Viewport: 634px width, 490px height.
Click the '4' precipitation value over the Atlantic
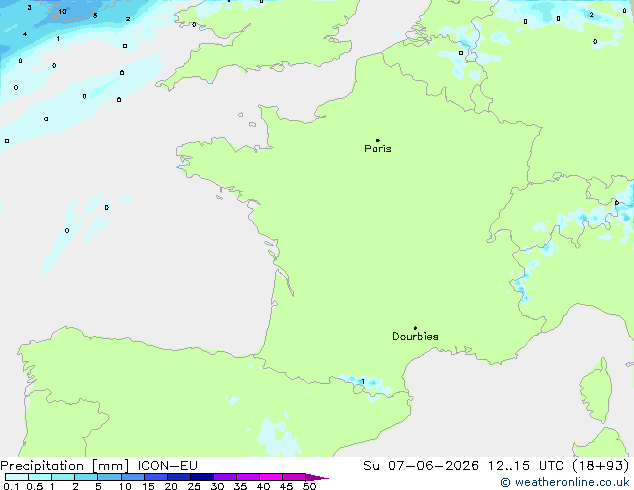coord(25,34)
